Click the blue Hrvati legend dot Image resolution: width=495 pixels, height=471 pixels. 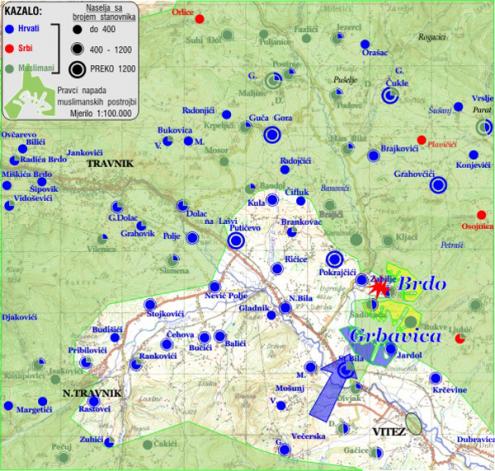(10, 29)
